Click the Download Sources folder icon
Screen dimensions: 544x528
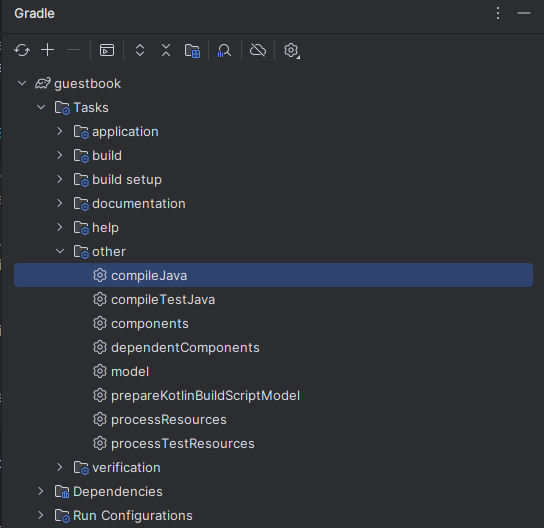coord(192,50)
